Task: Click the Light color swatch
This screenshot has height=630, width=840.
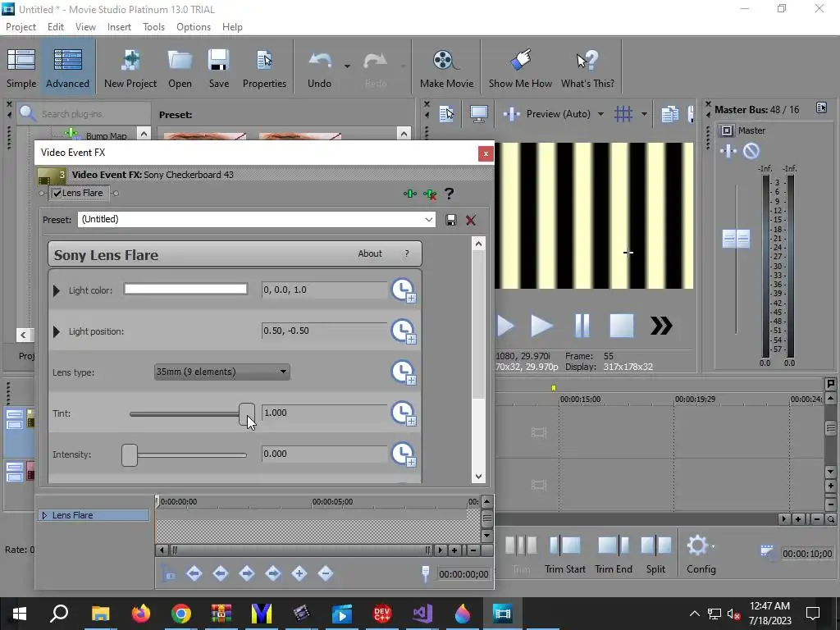Action: [186, 290]
